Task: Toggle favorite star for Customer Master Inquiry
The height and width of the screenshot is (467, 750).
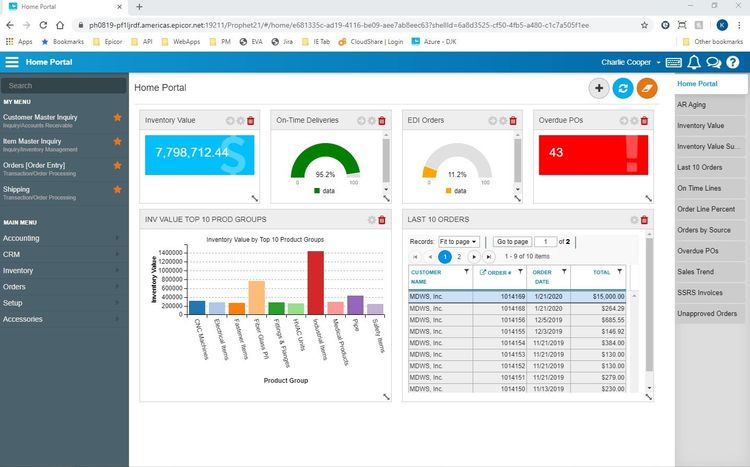Action: (x=117, y=117)
